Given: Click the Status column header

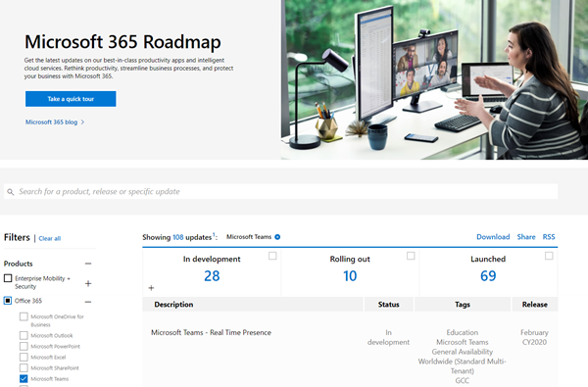Looking at the screenshot, I should click(388, 305).
